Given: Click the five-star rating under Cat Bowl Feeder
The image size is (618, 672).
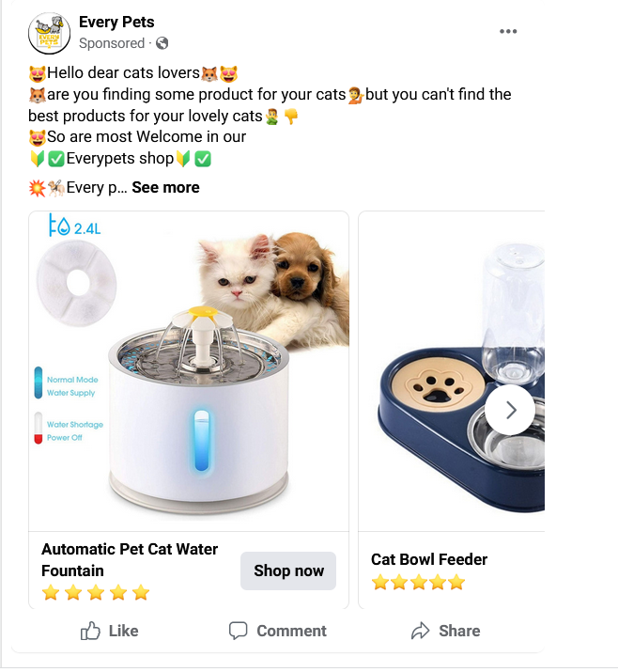Looking at the screenshot, I should point(419,582).
